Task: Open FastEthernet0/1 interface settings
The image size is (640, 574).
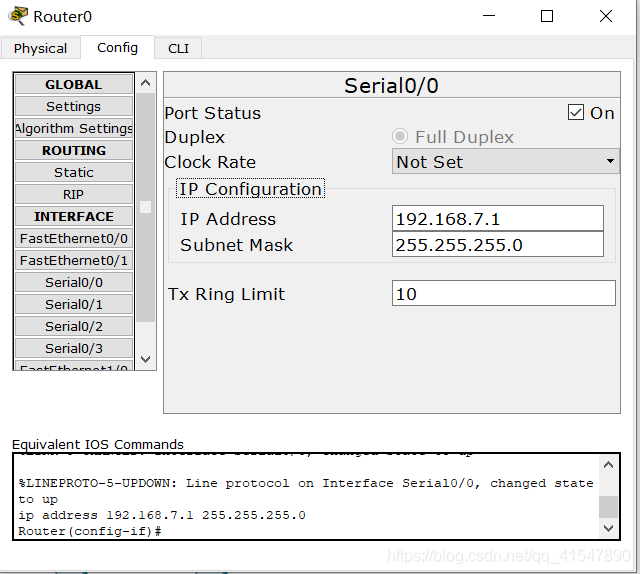Action: (x=74, y=261)
